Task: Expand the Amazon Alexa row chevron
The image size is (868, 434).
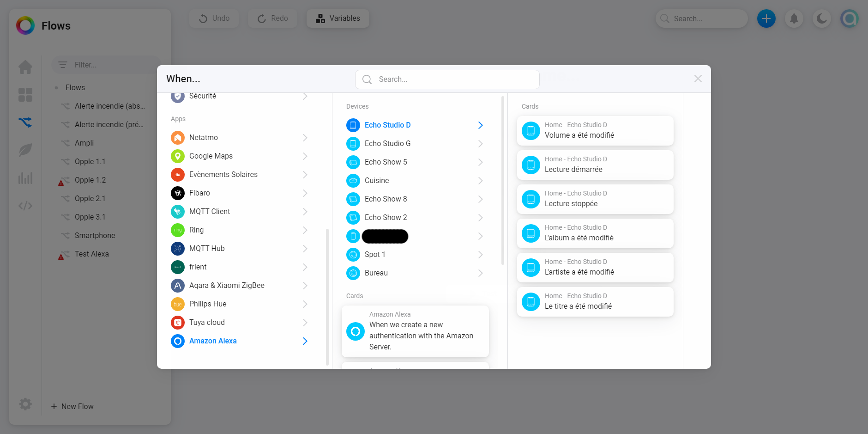Action: tap(305, 341)
